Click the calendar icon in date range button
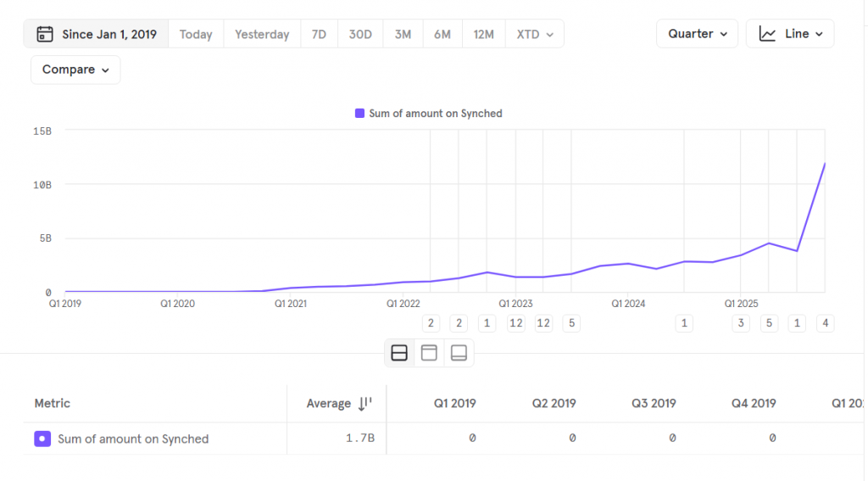The height and width of the screenshot is (481, 868). tap(45, 35)
